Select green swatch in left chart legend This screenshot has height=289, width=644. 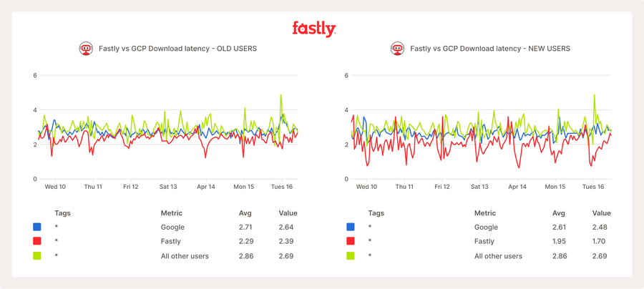point(37,255)
